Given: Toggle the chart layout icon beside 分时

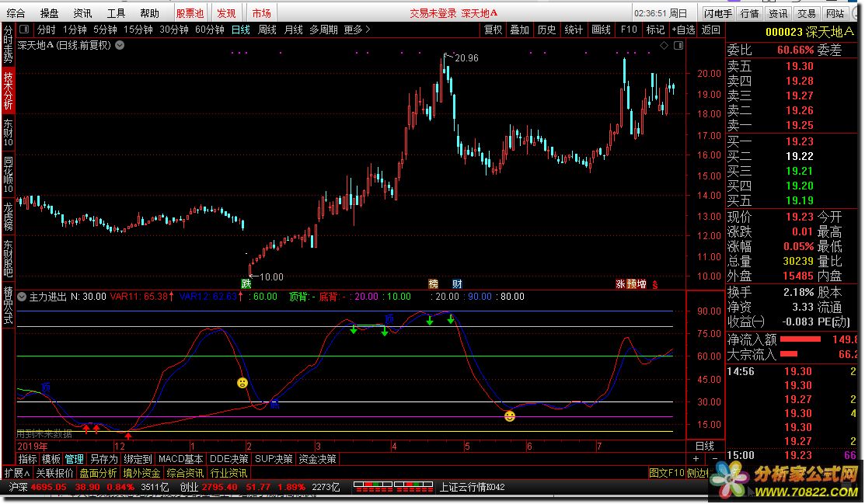Looking at the screenshot, I should (24, 30).
